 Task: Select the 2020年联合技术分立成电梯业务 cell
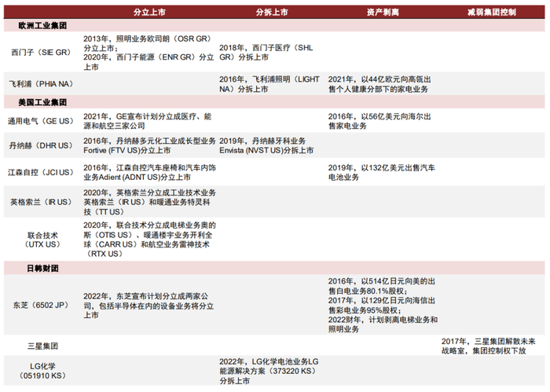pyautogui.click(x=149, y=240)
